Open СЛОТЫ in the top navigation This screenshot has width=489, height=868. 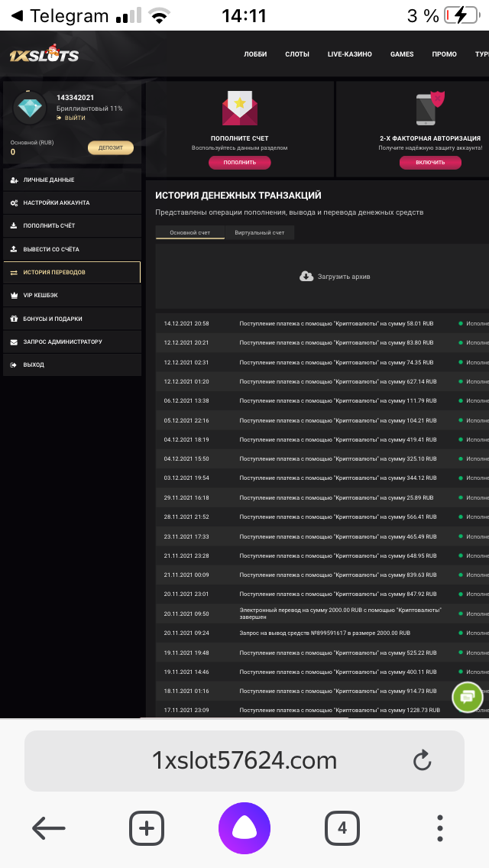point(297,54)
